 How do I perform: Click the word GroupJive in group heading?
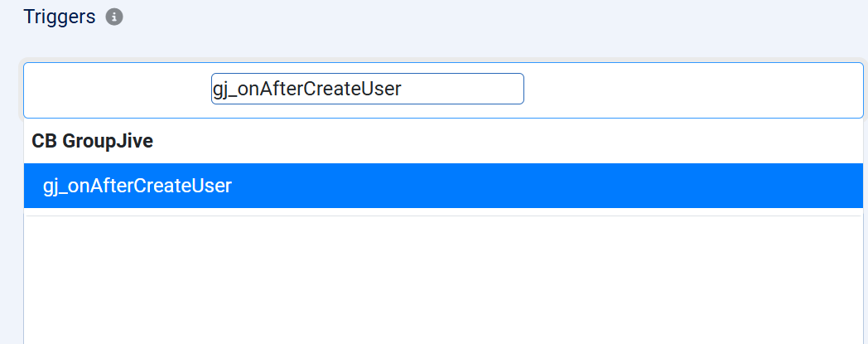(107, 141)
